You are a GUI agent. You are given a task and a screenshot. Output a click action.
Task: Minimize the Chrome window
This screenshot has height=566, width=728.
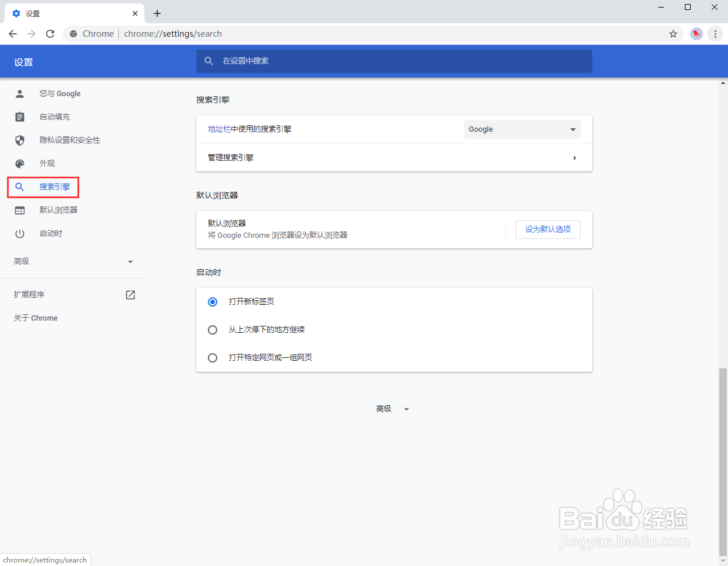pos(661,8)
